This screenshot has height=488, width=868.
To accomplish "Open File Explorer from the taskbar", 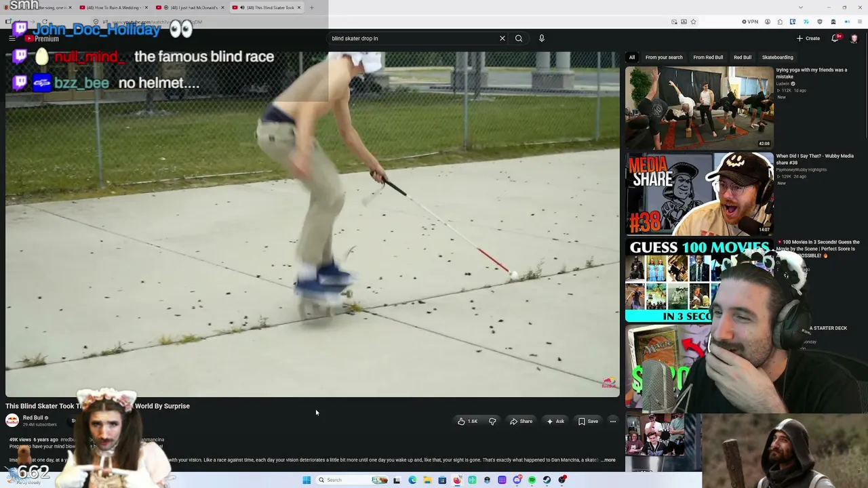I will [427, 480].
